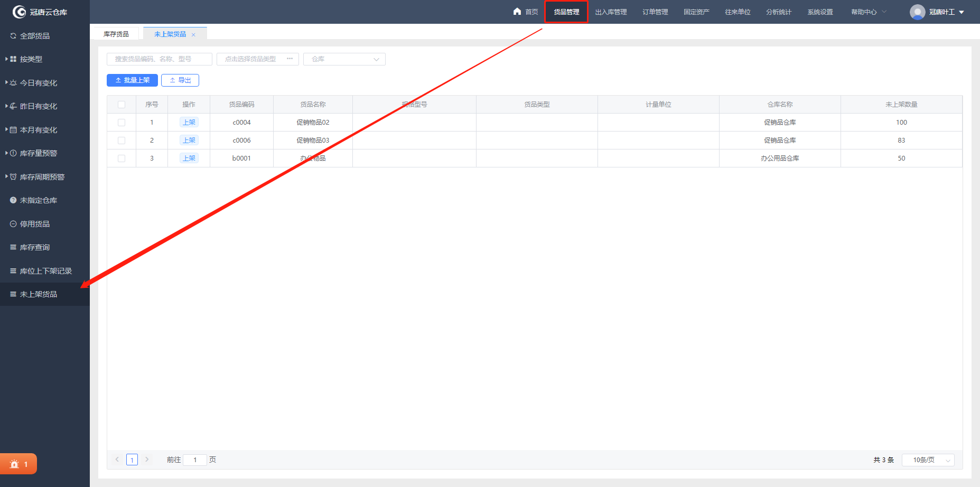980x487 pixels.
Task: Switch to the 库存货品 tab
Action: coord(116,34)
